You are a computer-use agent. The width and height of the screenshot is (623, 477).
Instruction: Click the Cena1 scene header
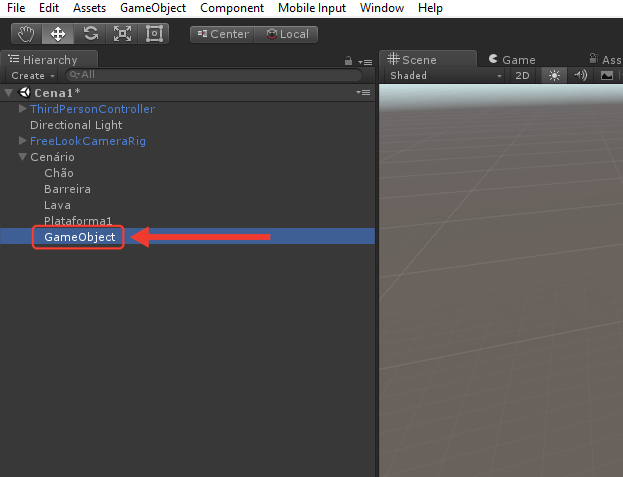coord(188,93)
